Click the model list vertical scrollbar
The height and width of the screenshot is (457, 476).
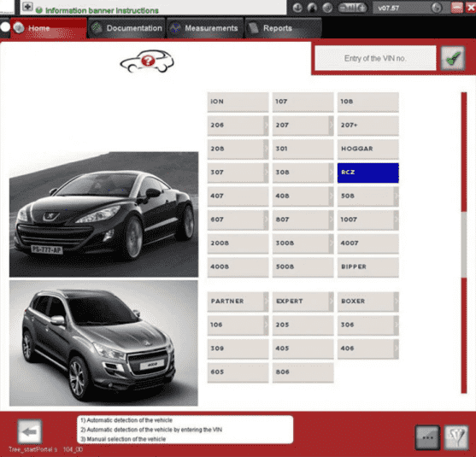point(464,243)
